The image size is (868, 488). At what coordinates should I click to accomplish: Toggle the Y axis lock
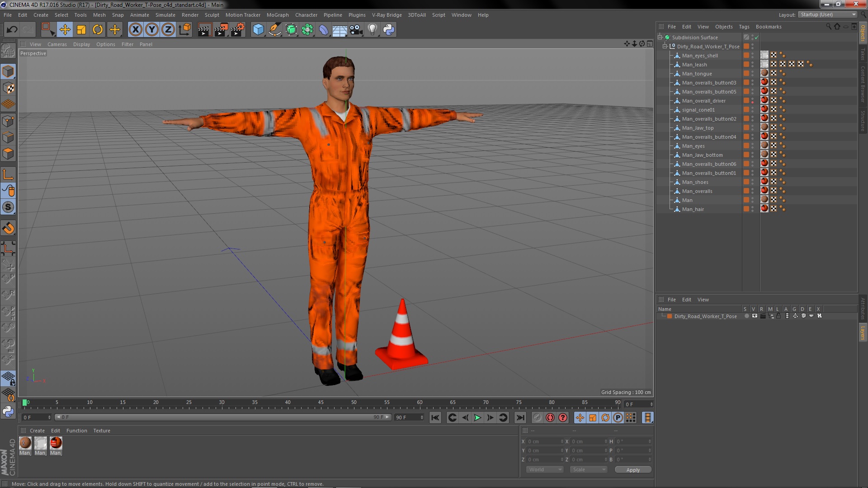click(152, 30)
